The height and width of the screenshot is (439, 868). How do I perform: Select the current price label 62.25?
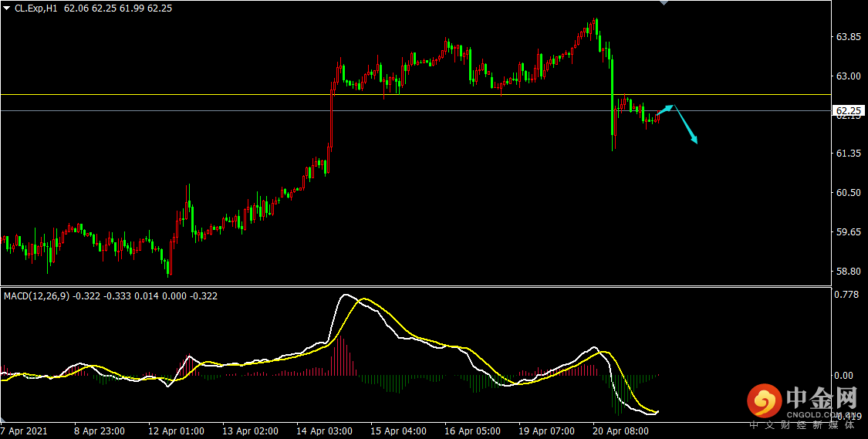[x=849, y=111]
